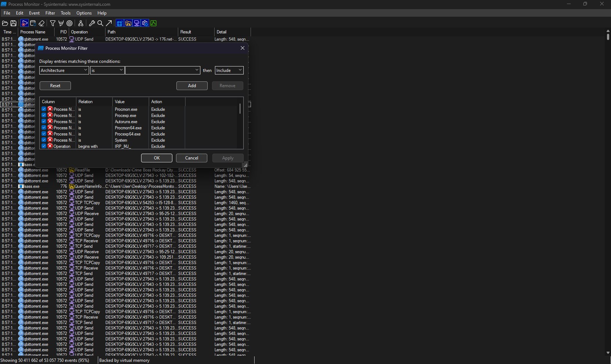The width and height of the screenshot is (611, 364).
Task: Click the Reset button
Action: coord(55,86)
